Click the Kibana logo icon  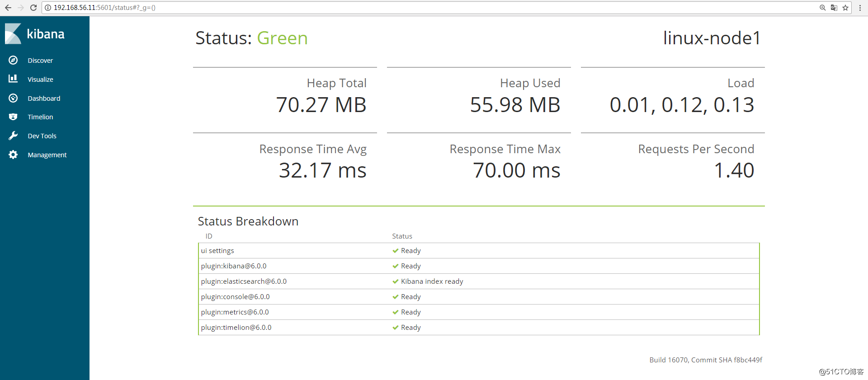click(13, 34)
